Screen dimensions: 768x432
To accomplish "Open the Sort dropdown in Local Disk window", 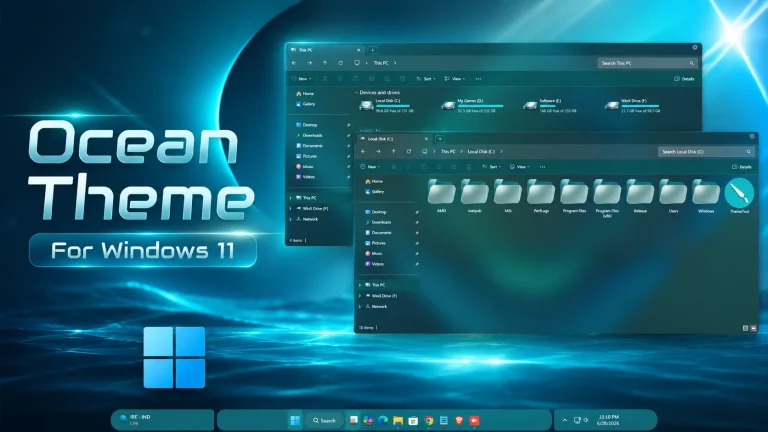I will point(491,167).
